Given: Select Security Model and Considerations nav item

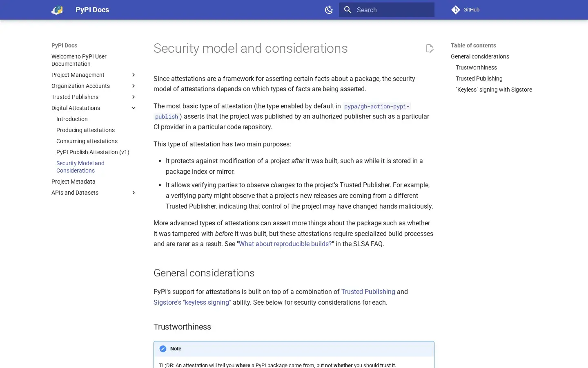Looking at the screenshot, I should (x=80, y=167).
